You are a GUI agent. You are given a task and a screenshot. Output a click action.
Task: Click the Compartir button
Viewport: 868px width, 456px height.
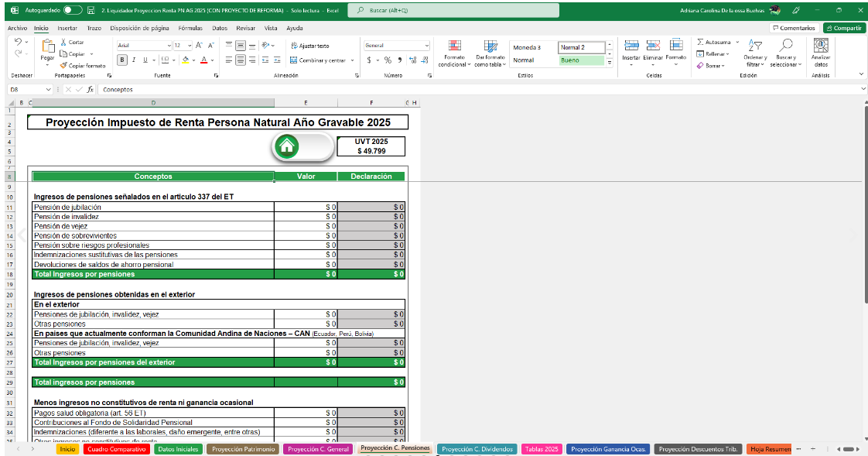844,28
